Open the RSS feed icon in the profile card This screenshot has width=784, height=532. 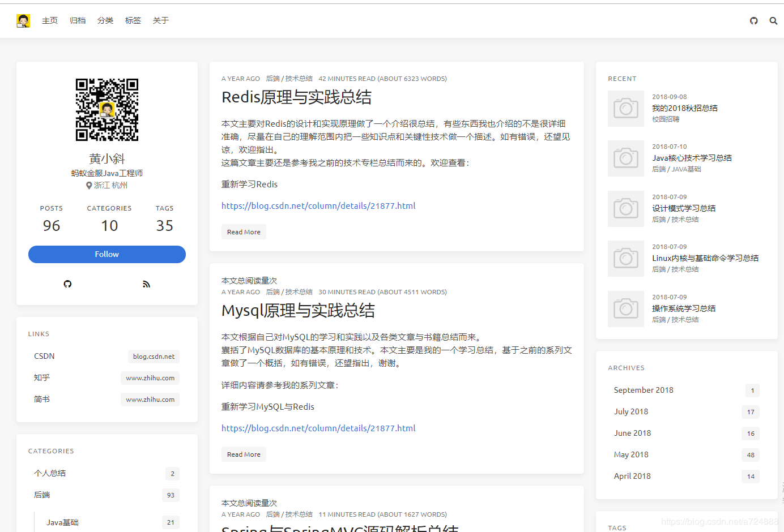tap(146, 284)
